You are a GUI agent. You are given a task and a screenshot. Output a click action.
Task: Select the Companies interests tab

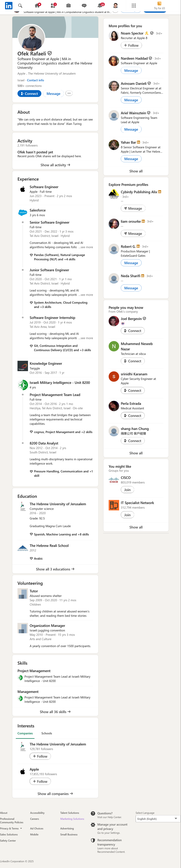25,733
